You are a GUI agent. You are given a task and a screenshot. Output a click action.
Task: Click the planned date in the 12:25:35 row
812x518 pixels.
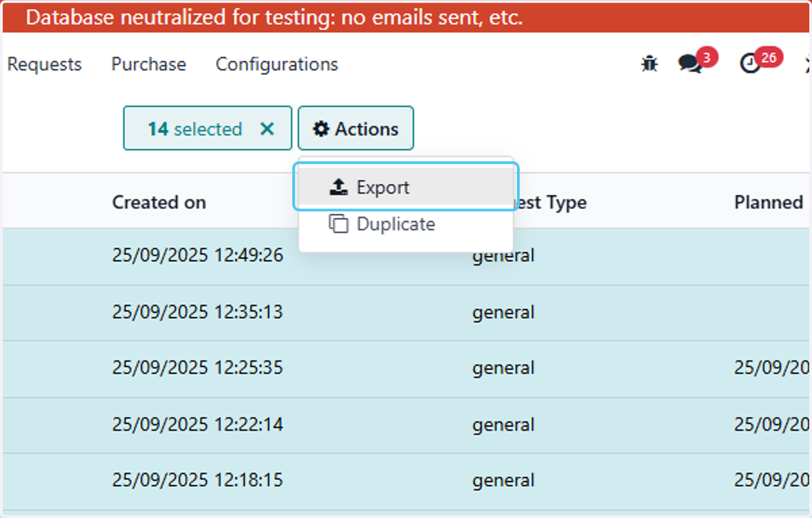click(772, 368)
